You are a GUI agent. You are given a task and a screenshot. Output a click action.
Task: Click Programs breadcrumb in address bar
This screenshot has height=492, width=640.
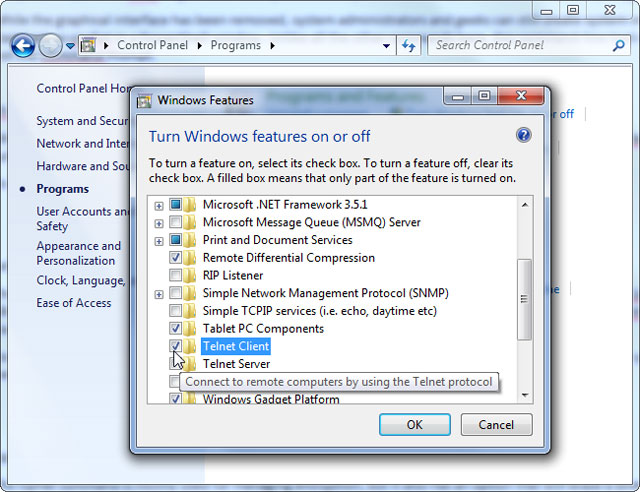[236, 45]
